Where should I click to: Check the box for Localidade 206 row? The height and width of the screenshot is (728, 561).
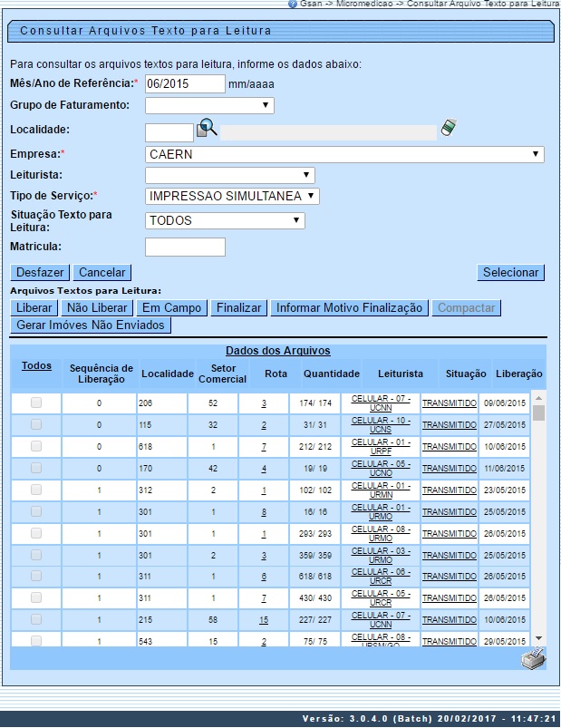point(36,403)
